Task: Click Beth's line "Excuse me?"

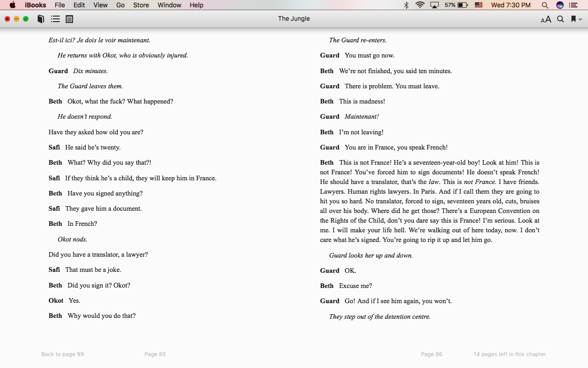Action: pos(356,286)
